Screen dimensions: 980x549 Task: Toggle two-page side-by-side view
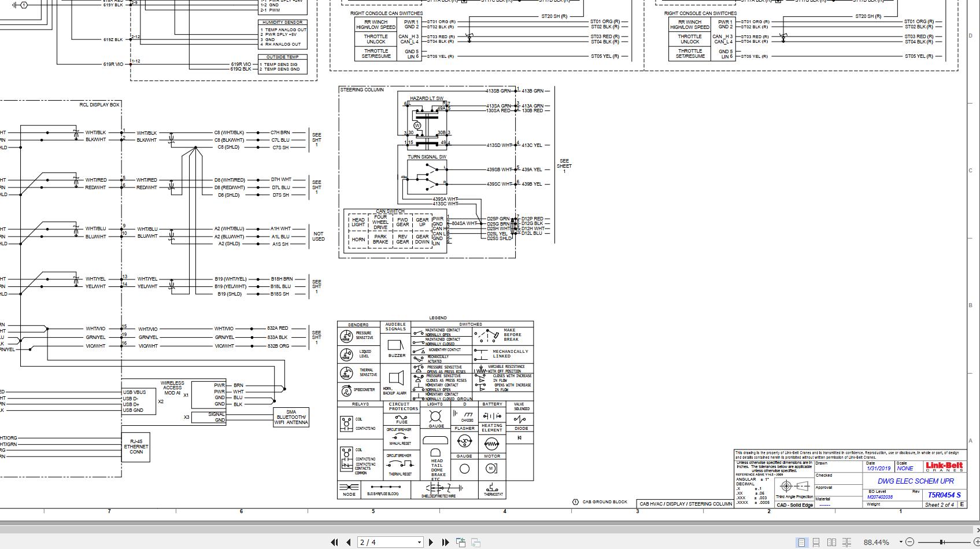pyautogui.click(x=833, y=543)
